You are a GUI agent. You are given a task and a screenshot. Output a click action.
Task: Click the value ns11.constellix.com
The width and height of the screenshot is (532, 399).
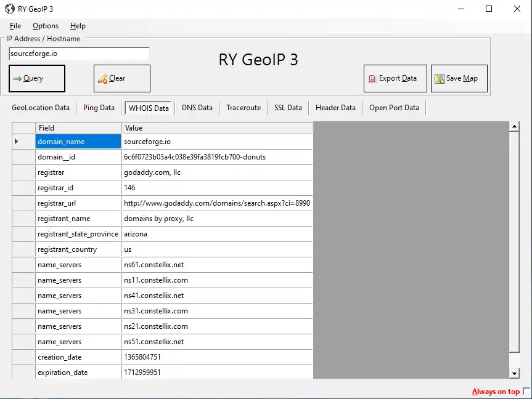(x=217, y=280)
